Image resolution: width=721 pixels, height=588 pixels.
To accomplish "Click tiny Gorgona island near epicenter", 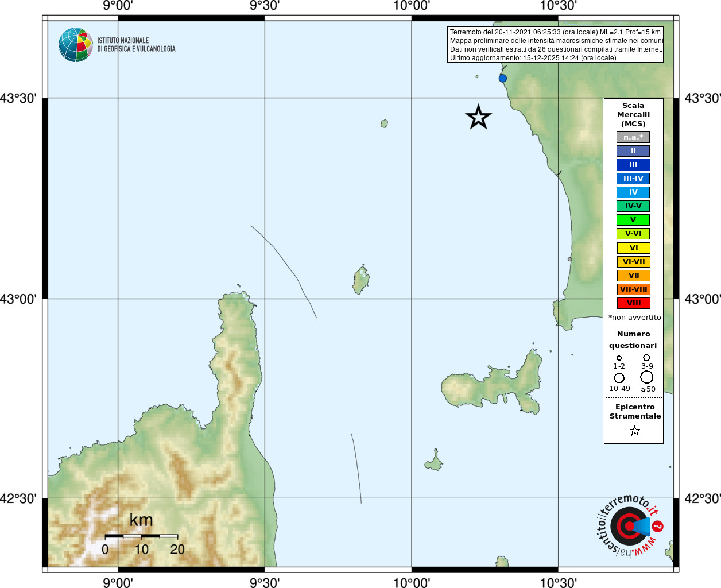I will (384, 123).
